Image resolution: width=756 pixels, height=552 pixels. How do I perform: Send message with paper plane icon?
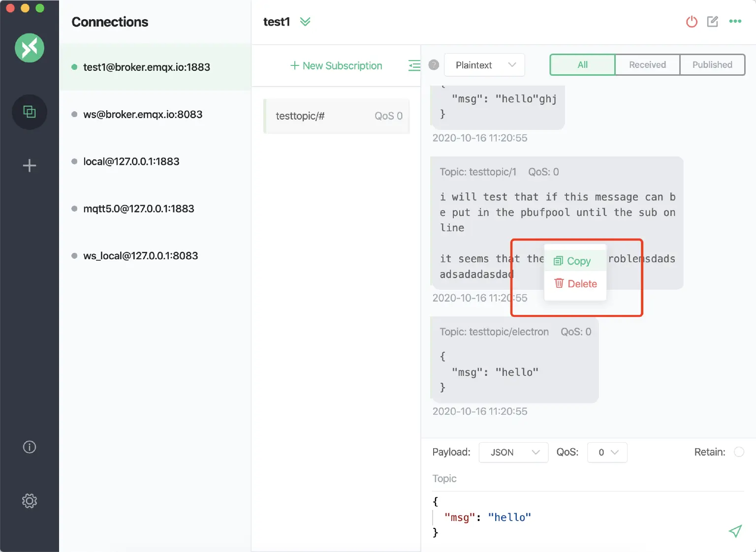pos(735,531)
